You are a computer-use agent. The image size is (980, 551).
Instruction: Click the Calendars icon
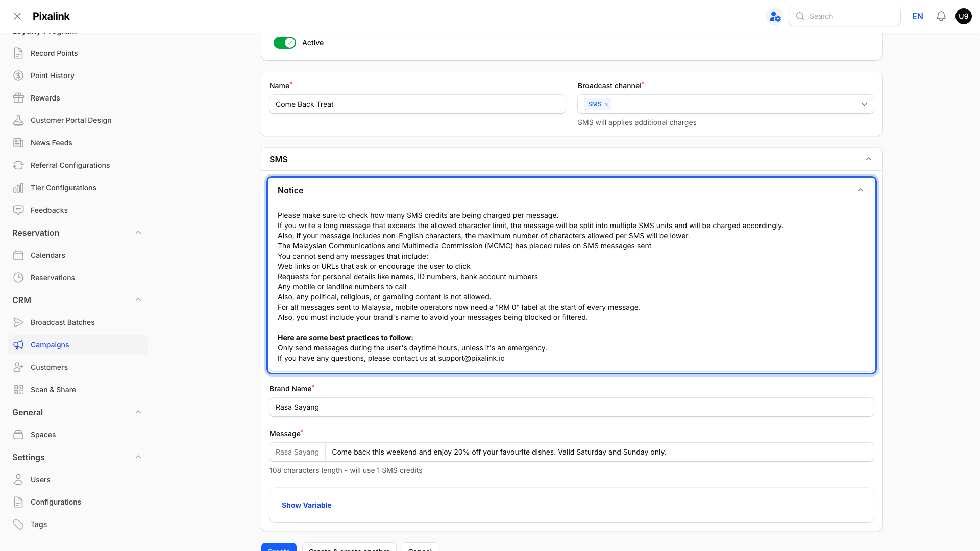pos(18,255)
